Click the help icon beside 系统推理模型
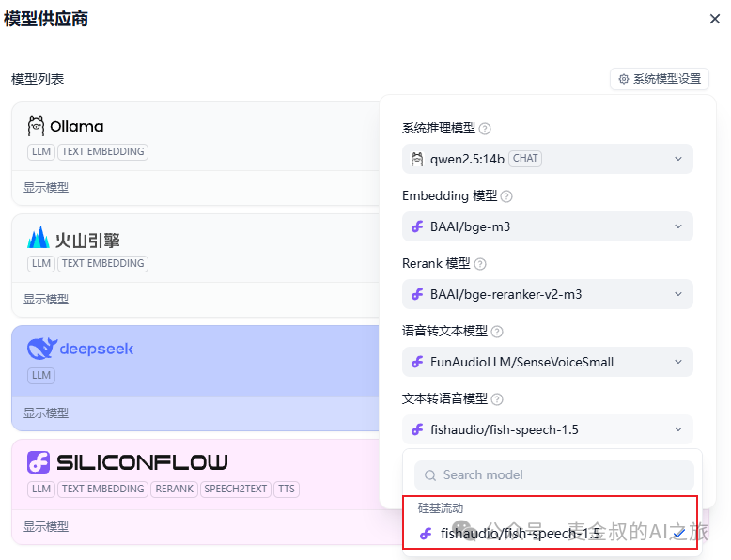Image resolution: width=731 pixels, height=560 pixels. 485,129
